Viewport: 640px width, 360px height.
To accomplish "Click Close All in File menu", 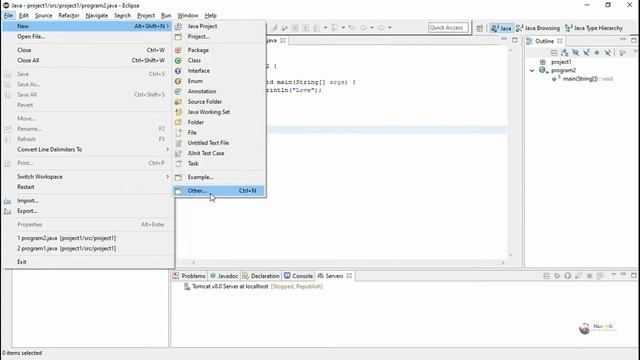I will (x=88, y=60).
